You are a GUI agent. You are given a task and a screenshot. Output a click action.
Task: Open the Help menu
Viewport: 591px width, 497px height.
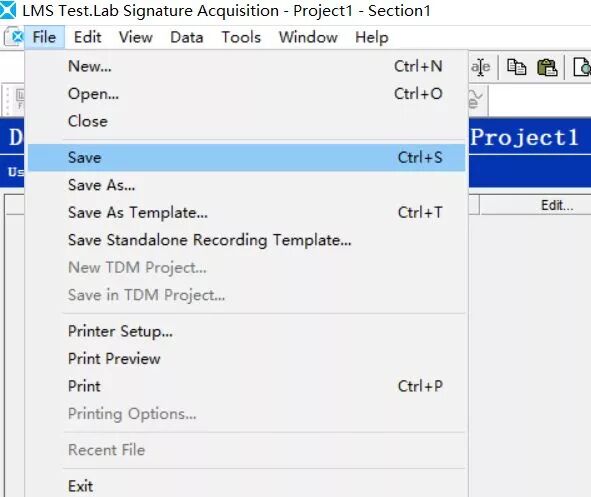coord(372,37)
